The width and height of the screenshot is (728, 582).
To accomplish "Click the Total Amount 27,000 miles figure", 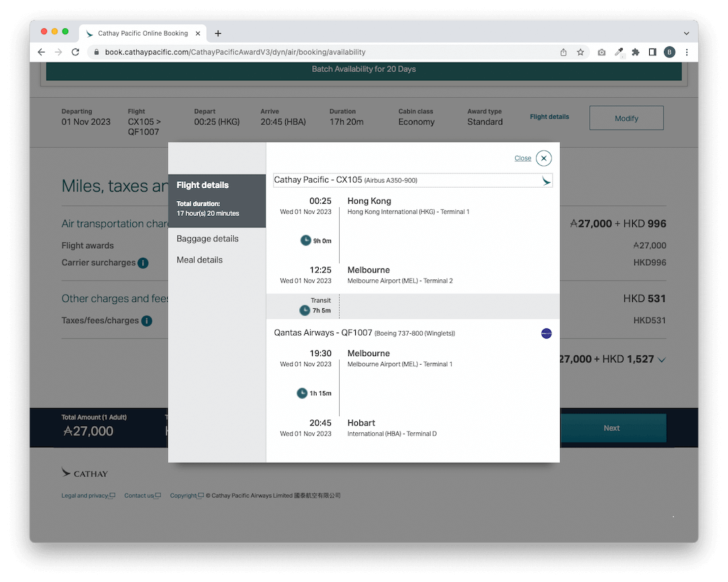I will click(88, 431).
